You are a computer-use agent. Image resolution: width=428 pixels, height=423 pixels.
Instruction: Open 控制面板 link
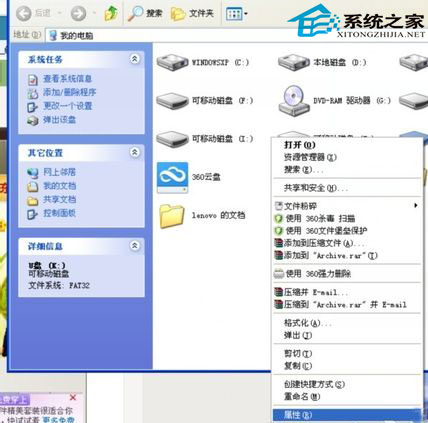[59, 213]
